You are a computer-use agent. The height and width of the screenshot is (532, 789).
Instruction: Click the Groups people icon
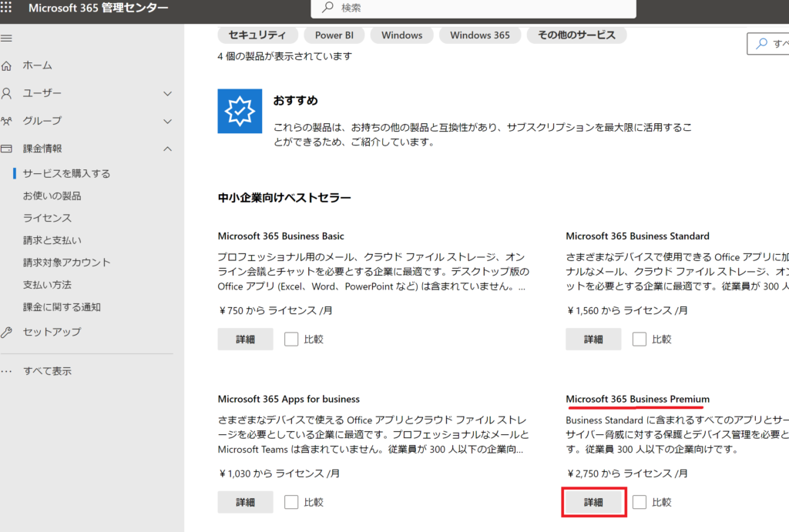click(6, 121)
